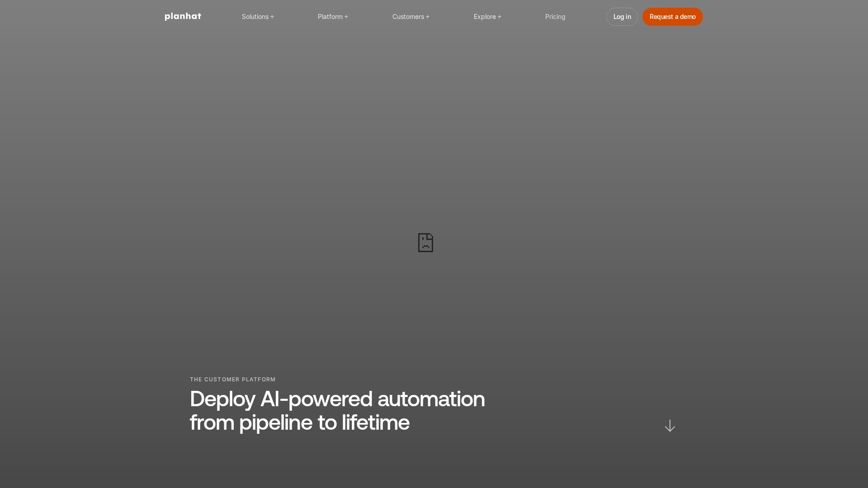Viewport: 868px width, 488px height.
Task: Click the word 'automation' in the headline
Action: (431, 399)
